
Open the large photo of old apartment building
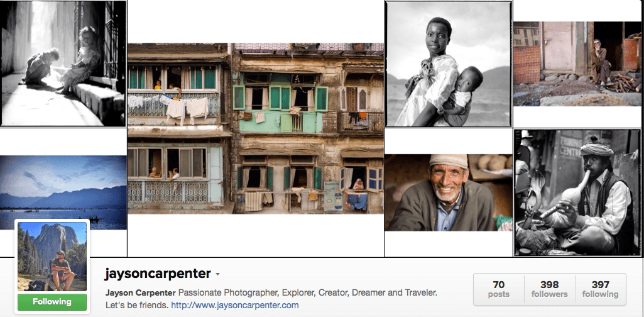(256, 128)
